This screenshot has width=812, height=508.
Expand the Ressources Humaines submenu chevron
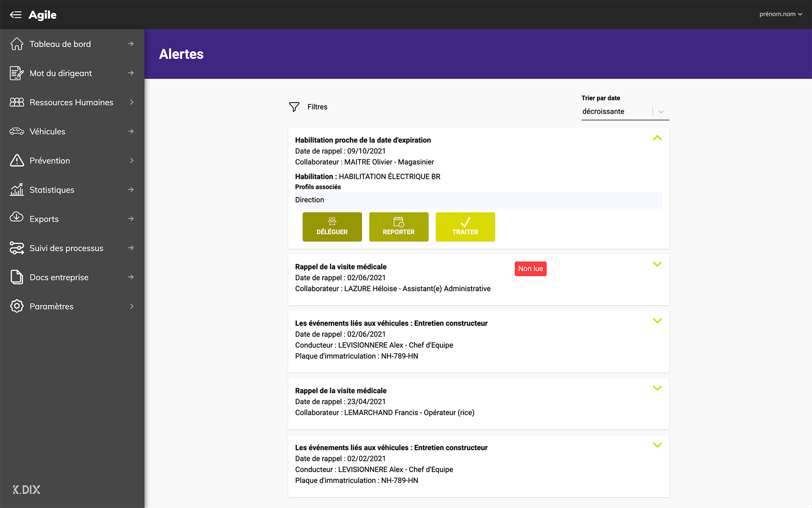point(132,102)
